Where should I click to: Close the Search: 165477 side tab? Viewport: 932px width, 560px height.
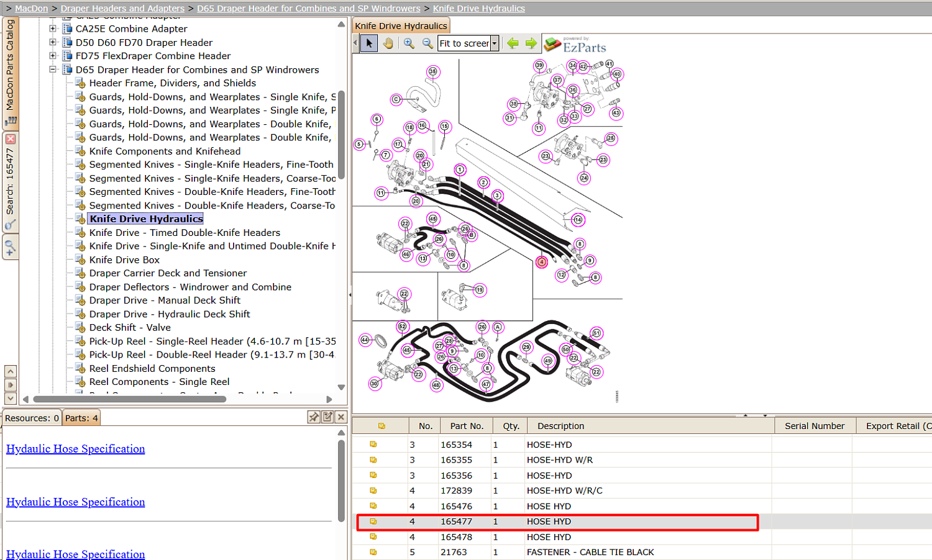[x=11, y=139]
